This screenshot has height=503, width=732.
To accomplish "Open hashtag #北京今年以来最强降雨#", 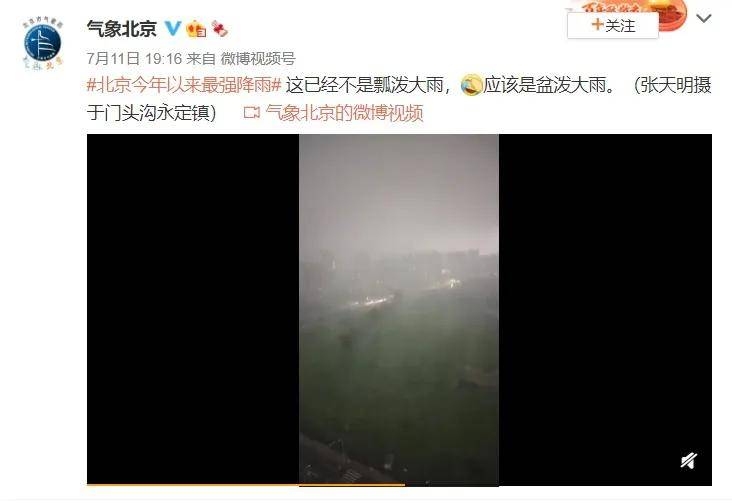I will point(184,85).
